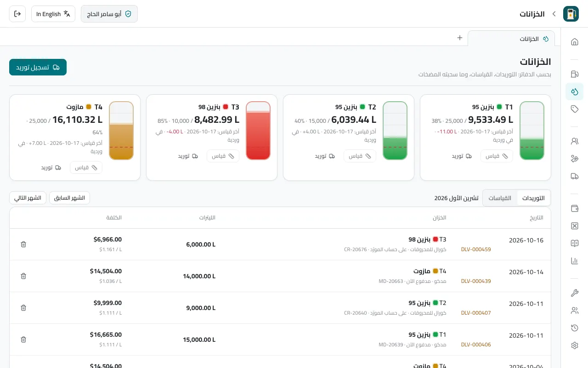Click قياس button on T3 card
588x368 pixels.
(223, 156)
